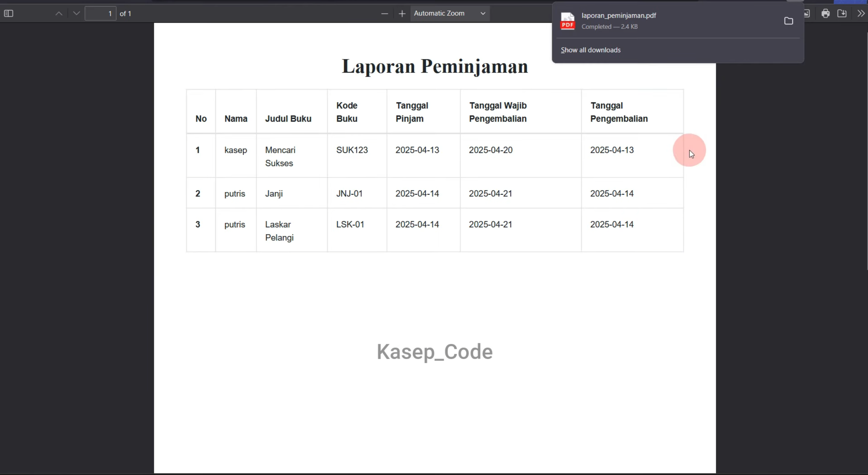This screenshot has height=475, width=868.
Task: Open the Automatic Zoom dropdown
Action: (450, 14)
